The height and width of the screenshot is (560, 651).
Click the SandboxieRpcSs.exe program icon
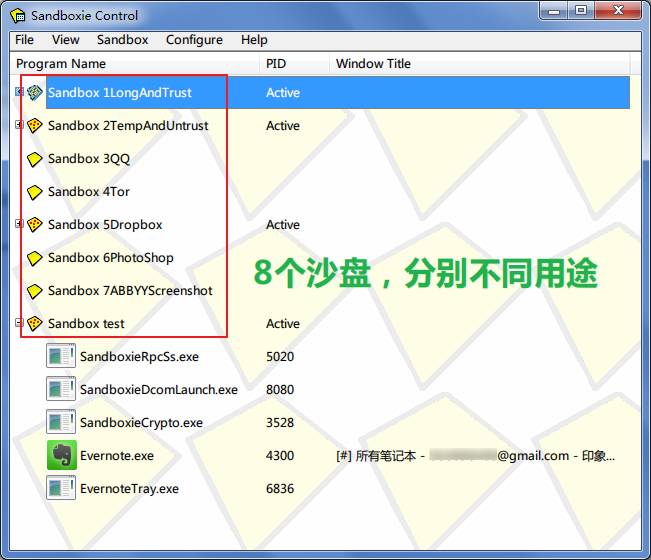click(x=61, y=356)
